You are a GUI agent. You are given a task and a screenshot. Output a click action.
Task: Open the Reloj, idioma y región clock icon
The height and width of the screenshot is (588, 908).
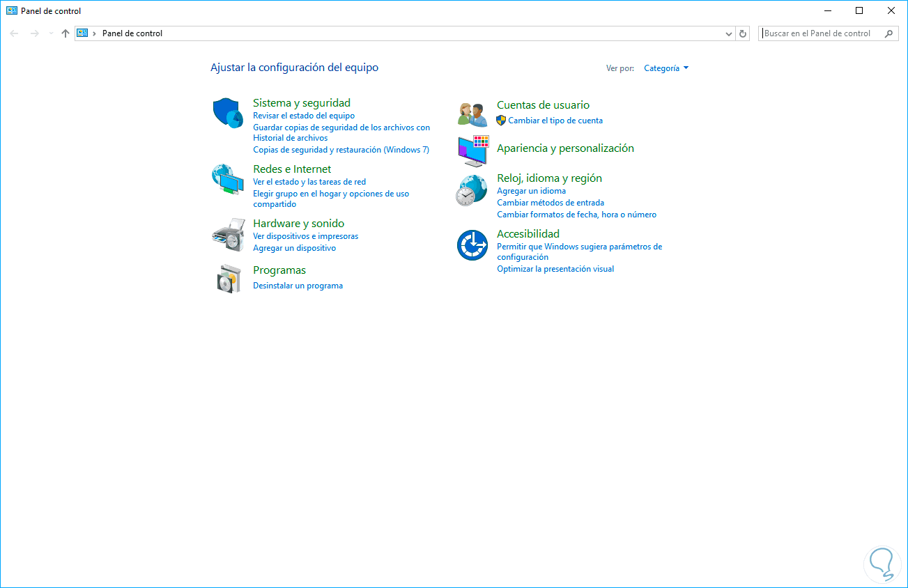tap(472, 191)
